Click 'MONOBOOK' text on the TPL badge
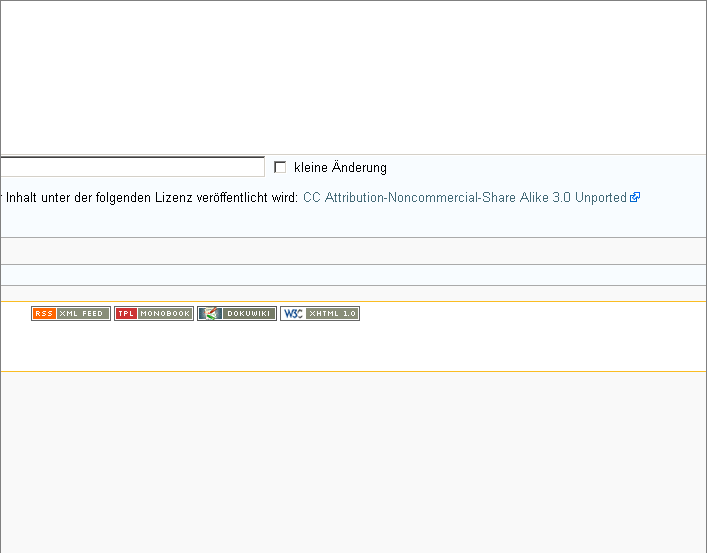 coord(165,314)
